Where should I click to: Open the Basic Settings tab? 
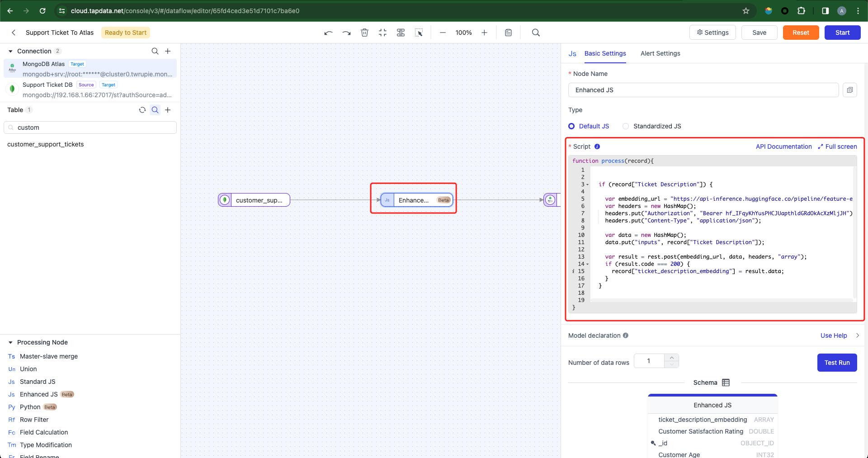605,53
